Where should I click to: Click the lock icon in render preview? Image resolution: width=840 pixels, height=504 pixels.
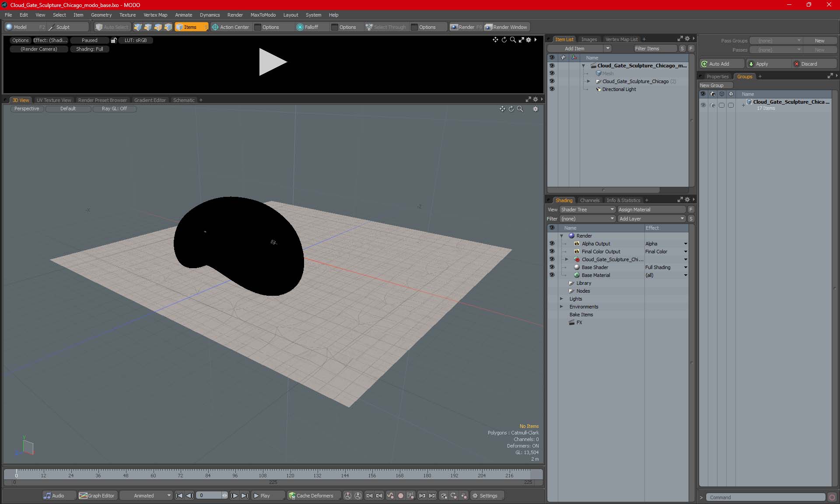tap(114, 40)
